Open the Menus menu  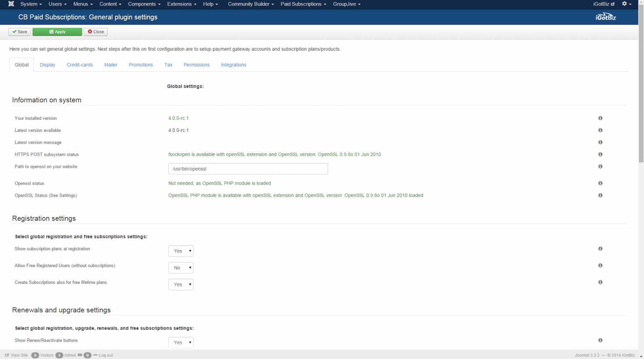coord(83,4)
